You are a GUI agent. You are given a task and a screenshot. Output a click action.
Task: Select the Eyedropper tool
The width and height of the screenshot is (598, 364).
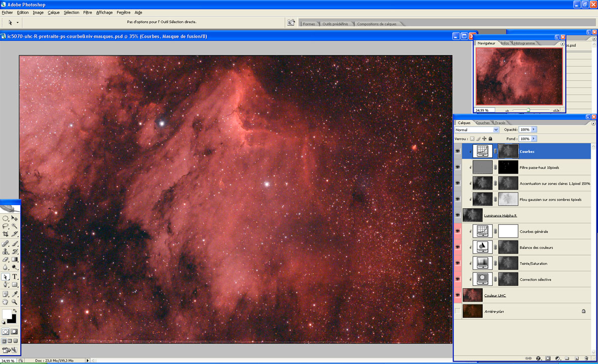click(x=14, y=294)
